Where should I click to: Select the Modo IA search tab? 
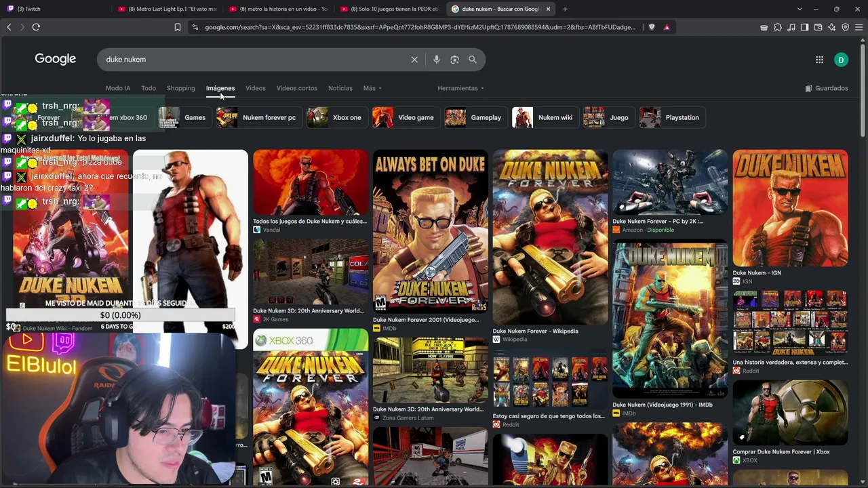(118, 88)
